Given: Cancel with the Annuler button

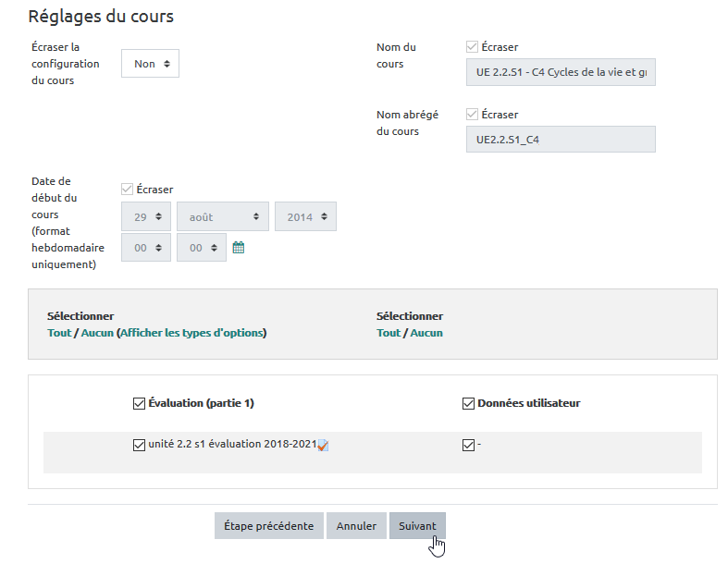Looking at the screenshot, I should coord(356,526).
